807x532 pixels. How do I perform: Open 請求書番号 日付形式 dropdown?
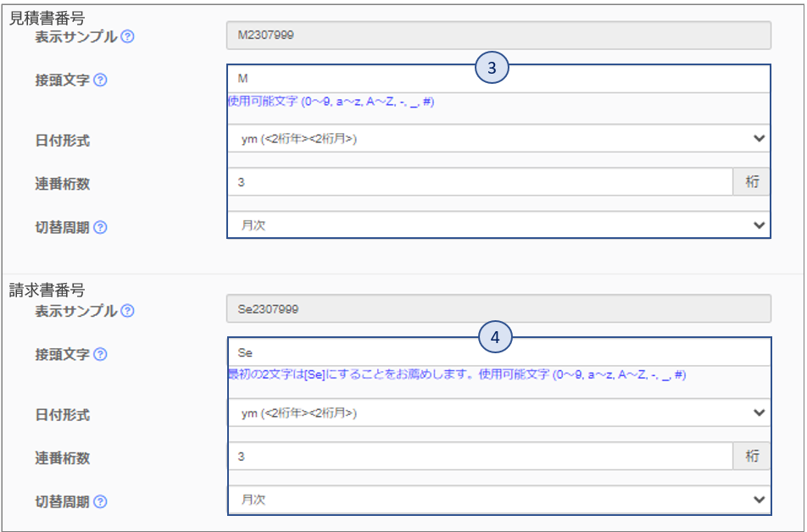click(498, 413)
